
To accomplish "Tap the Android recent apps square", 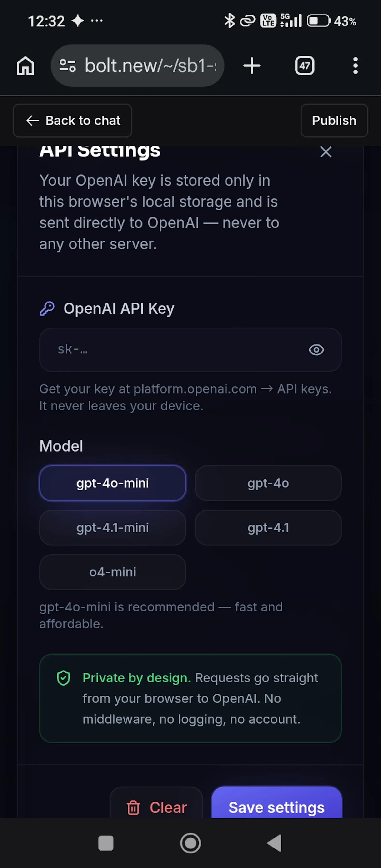I will pyautogui.click(x=106, y=843).
